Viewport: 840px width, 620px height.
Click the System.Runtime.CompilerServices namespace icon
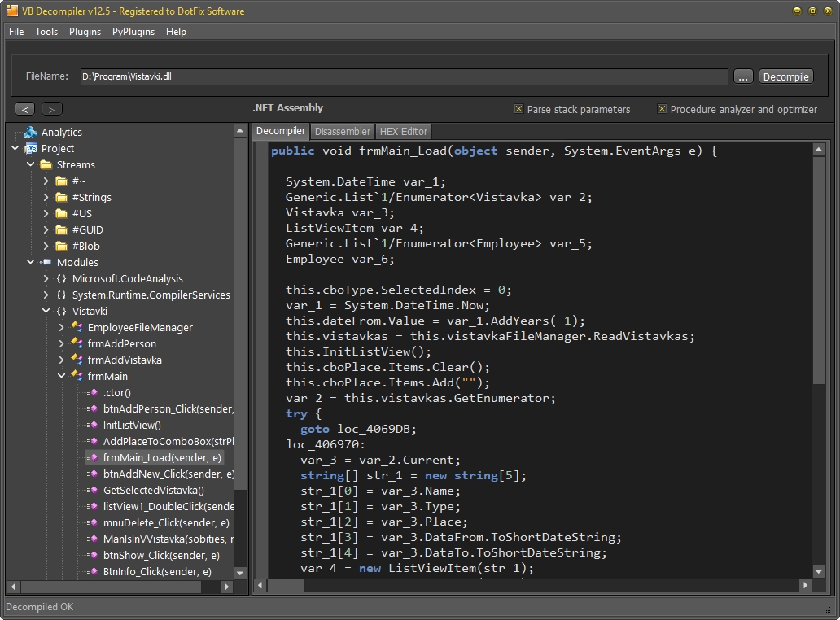coord(62,295)
